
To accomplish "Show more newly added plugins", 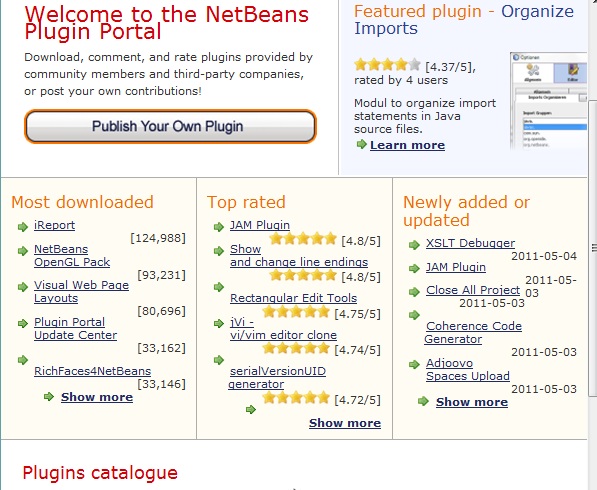I will coord(472,402).
